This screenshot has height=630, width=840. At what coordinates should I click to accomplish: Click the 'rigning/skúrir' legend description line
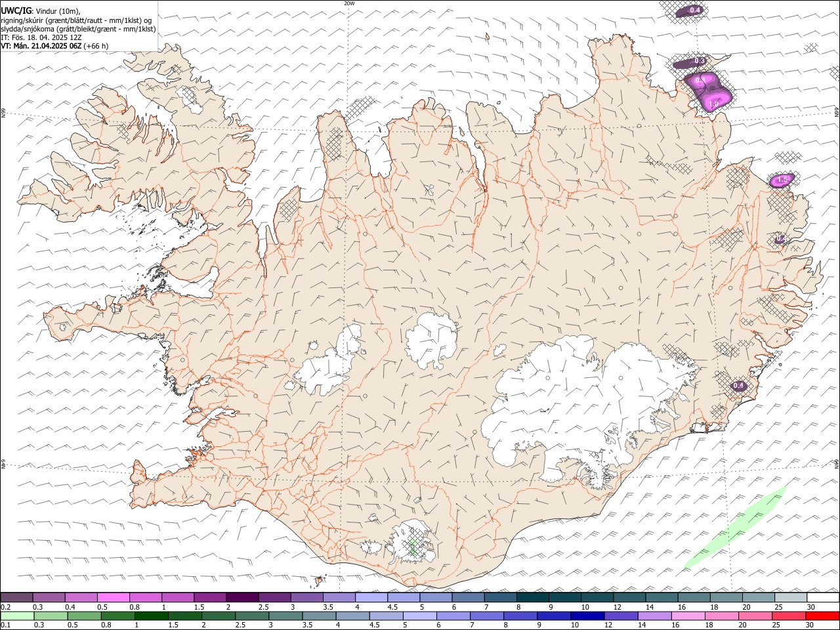pos(75,20)
